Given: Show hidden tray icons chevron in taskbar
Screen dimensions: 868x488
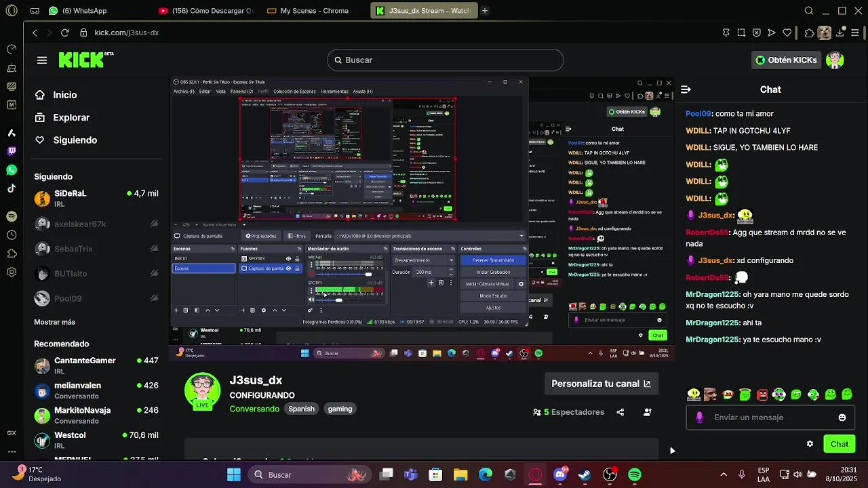Looking at the screenshot, I should [x=724, y=474].
